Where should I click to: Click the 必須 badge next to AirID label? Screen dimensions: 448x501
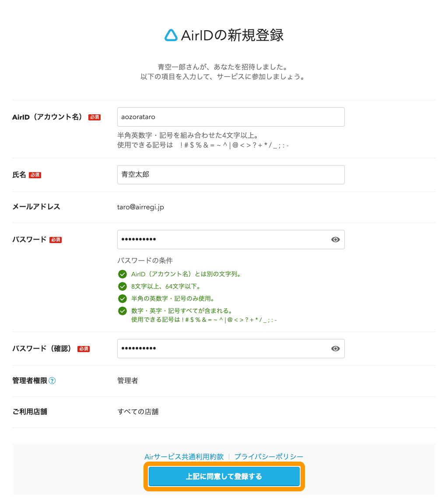(x=94, y=117)
